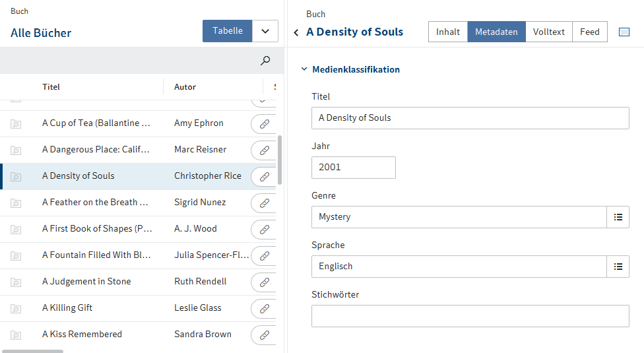The image size is (644, 353).
Task: Select the row A Cup of Tea
Action: (x=138, y=123)
